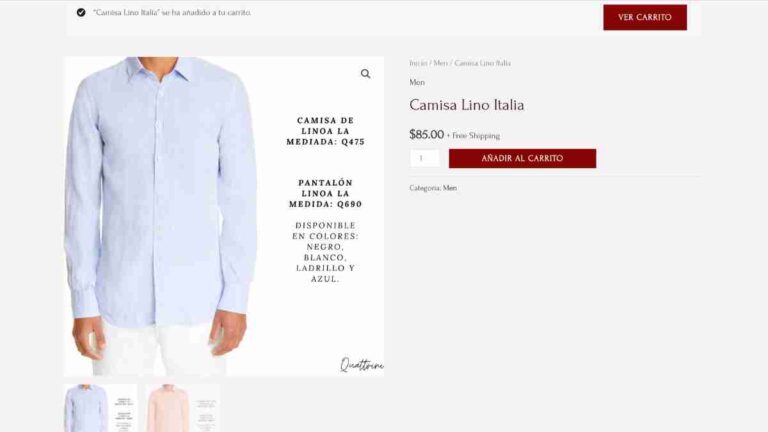Image resolution: width=768 pixels, height=432 pixels.
Task: Click the Free Shipping label
Action: coord(473,136)
